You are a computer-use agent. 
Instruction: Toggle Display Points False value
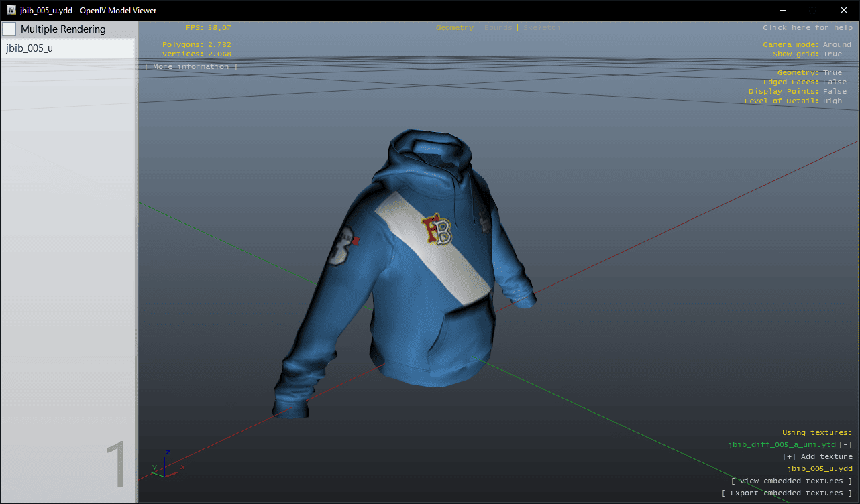pos(835,91)
